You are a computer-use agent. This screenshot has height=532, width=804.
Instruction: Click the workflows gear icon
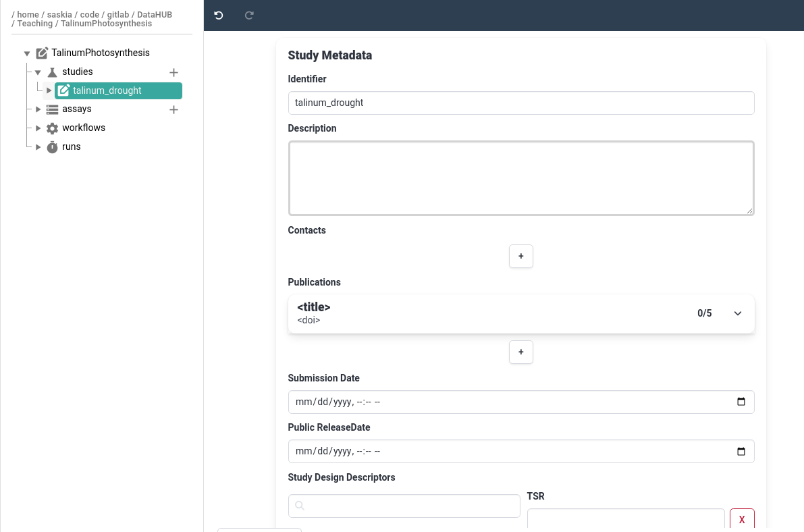pos(52,128)
